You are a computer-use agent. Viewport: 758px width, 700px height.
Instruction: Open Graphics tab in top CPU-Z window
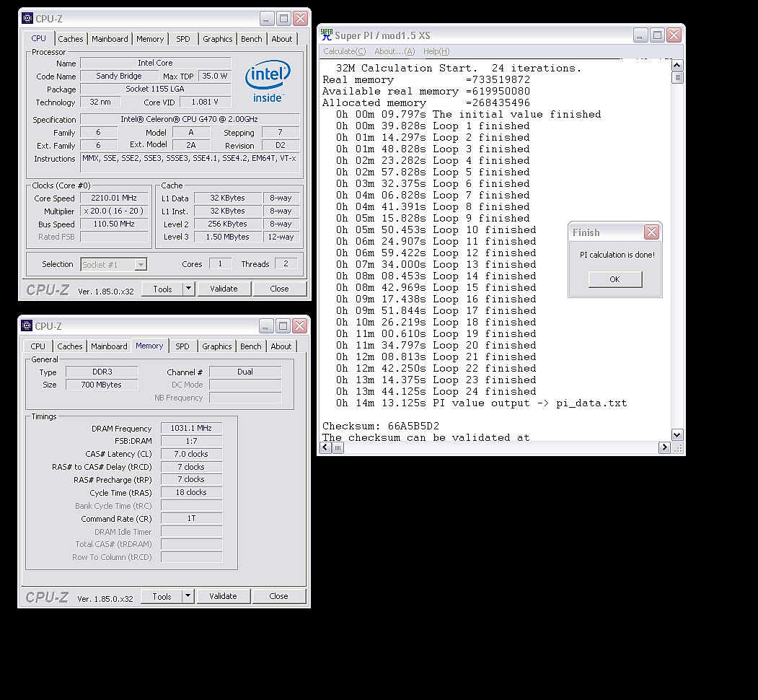pyautogui.click(x=218, y=39)
